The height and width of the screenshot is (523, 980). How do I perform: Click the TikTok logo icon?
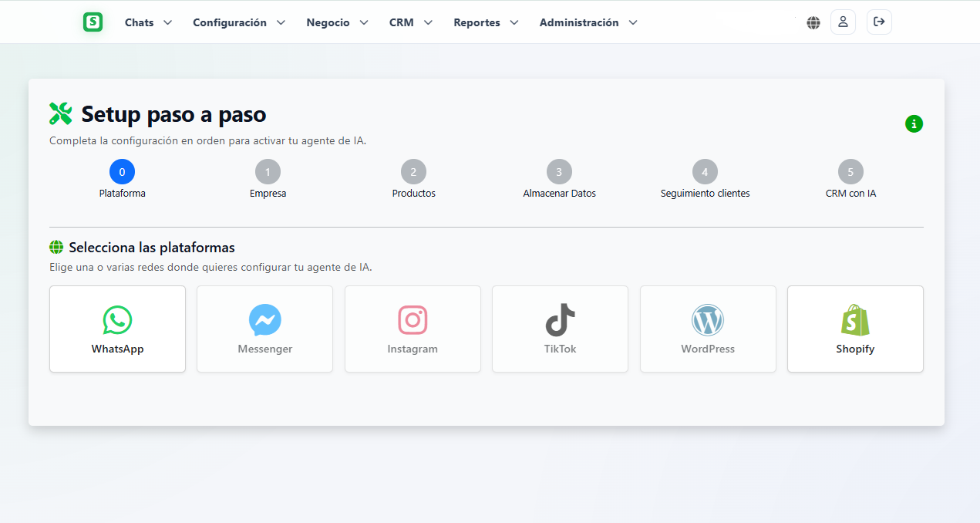(560, 319)
